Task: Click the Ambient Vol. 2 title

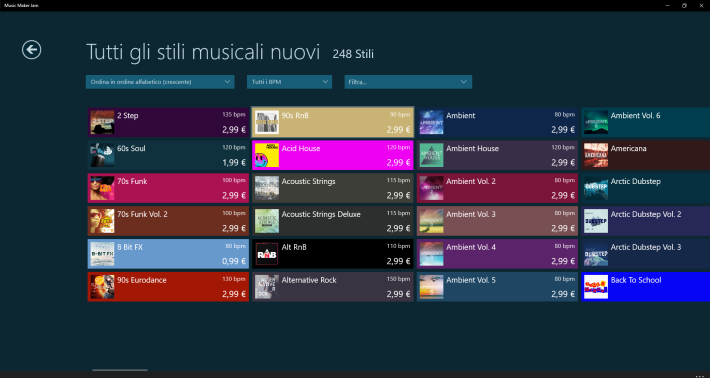Action: pyautogui.click(x=471, y=182)
